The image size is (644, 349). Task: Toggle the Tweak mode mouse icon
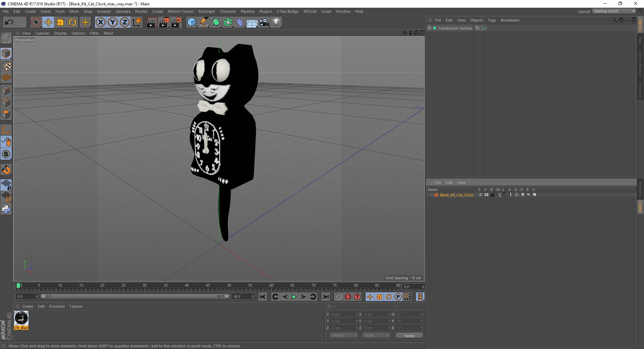pos(6,142)
